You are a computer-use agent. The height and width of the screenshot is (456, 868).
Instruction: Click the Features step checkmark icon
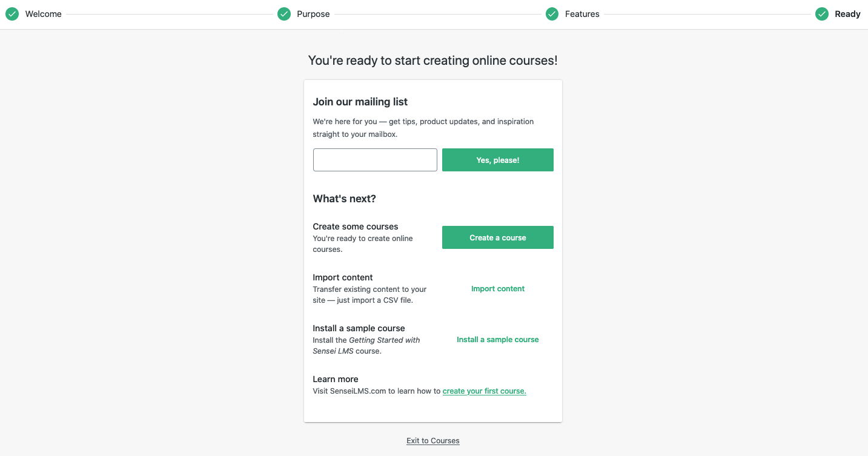click(552, 14)
